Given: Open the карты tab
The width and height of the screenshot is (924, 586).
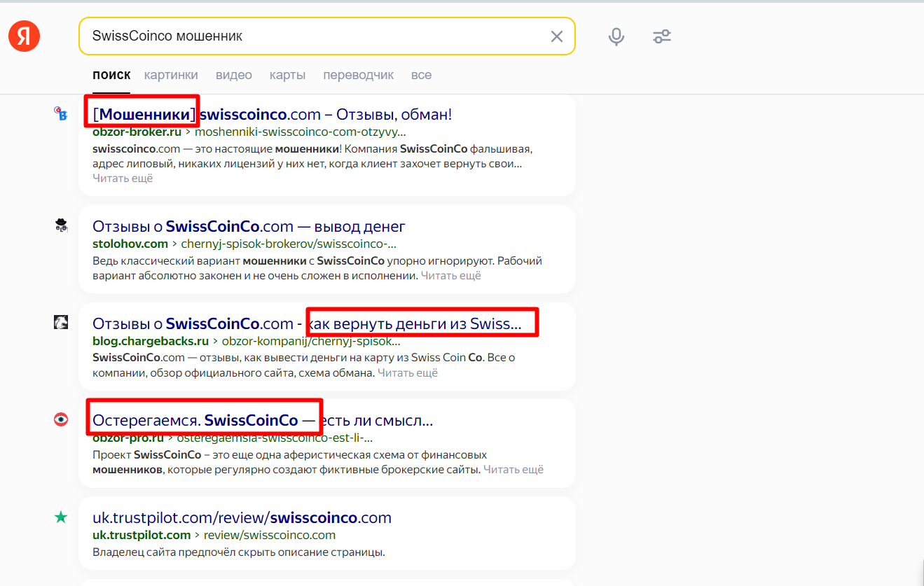Looking at the screenshot, I should pos(287,75).
